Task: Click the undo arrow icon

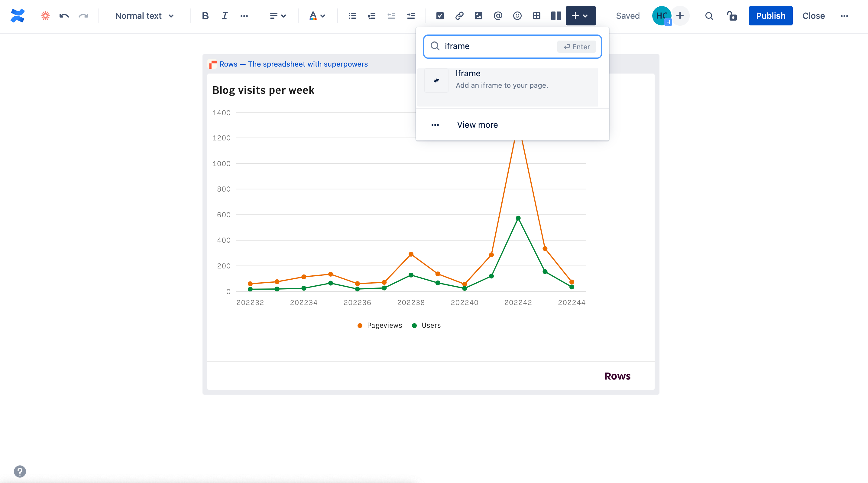Action: pos(64,16)
